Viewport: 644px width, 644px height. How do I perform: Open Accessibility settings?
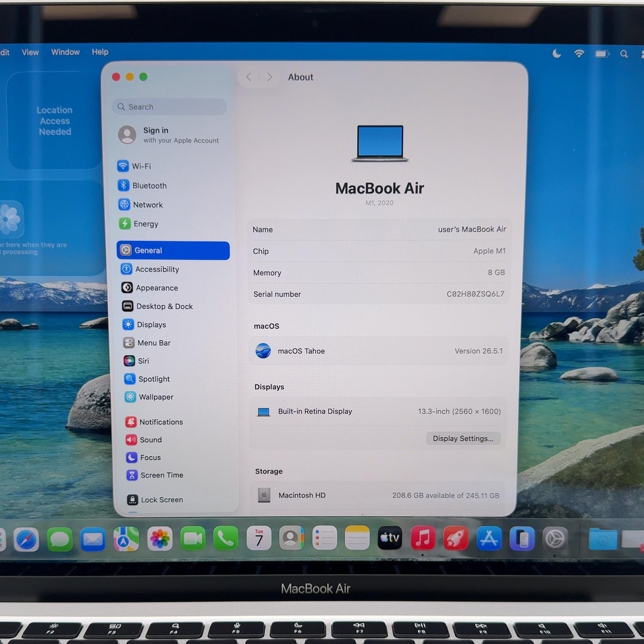click(150, 269)
